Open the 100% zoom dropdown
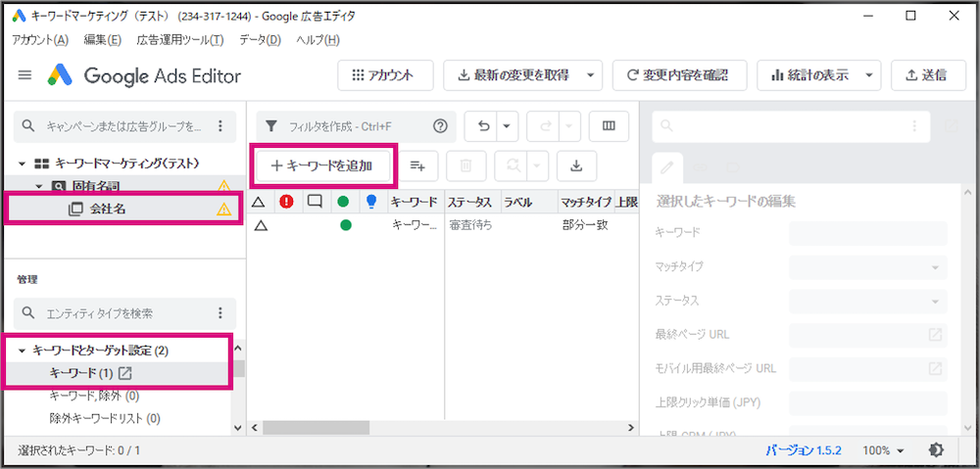The height and width of the screenshot is (469, 980). click(x=884, y=450)
